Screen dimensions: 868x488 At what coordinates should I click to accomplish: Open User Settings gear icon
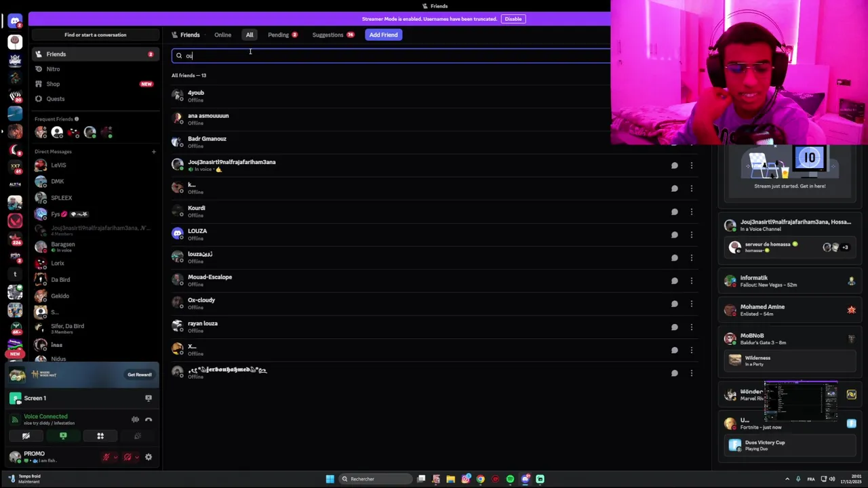click(149, 457)
